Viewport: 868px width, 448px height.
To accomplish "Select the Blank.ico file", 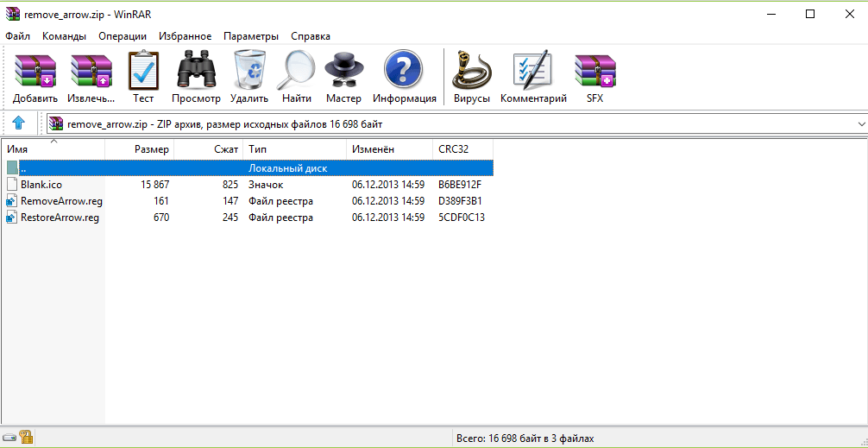I will click(x=41, y=185).
